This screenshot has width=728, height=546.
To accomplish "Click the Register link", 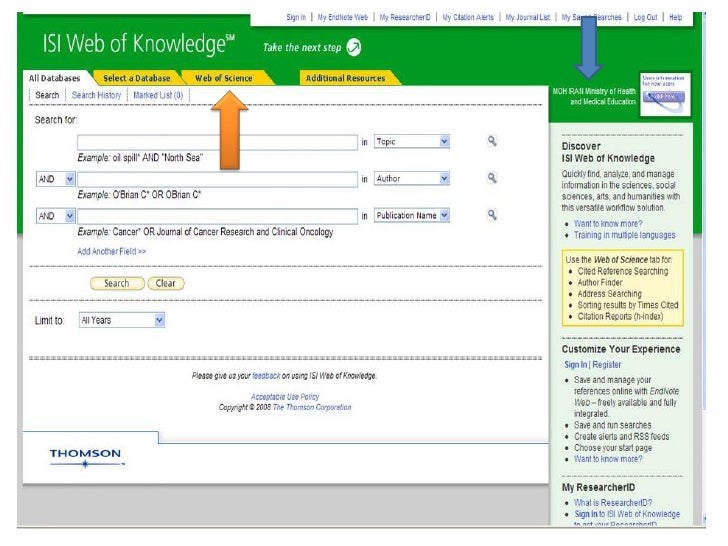I will [606, 364].
